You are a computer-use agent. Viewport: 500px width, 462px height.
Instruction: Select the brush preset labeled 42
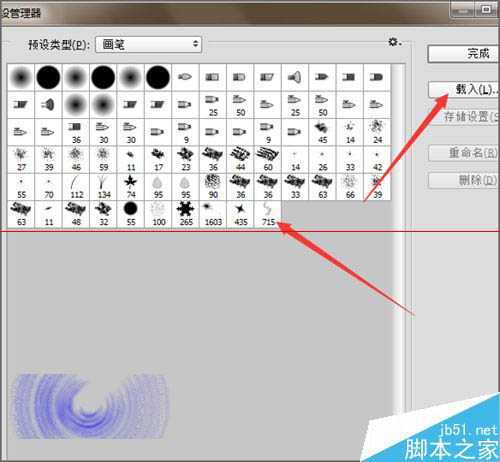(377, 160)
